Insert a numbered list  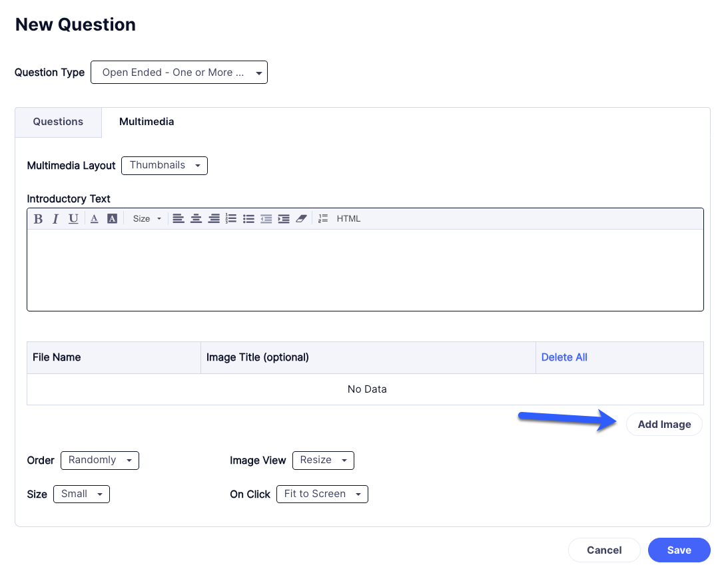pyautogui.click(x=231, y=219)
